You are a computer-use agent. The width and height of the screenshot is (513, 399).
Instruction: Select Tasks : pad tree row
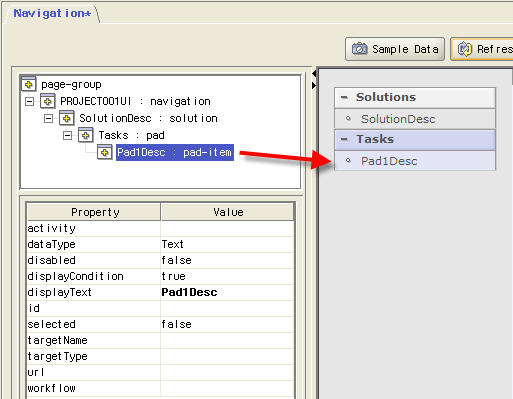point(131,135)
